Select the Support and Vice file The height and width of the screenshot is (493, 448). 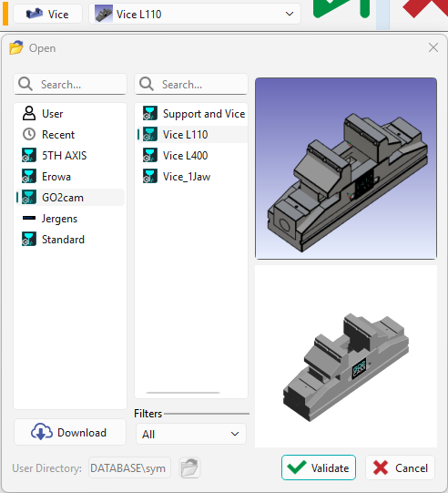pos(192,114)
